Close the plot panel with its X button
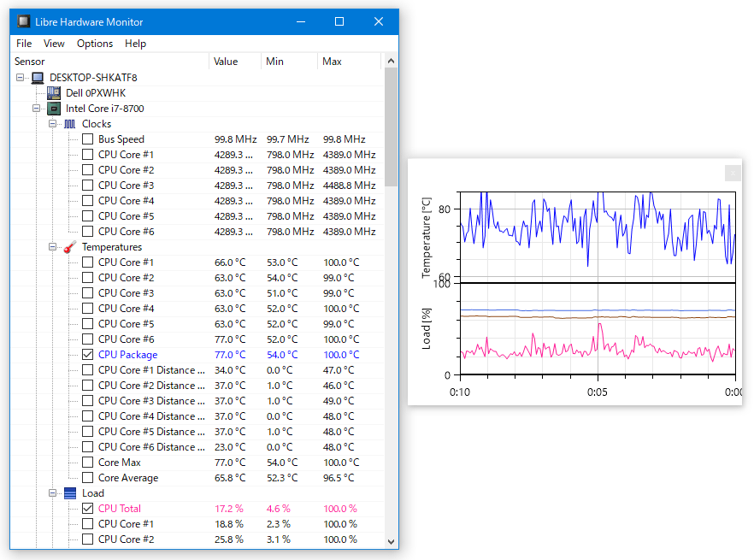This screenshot has width=754, height=560. (733, 174)
